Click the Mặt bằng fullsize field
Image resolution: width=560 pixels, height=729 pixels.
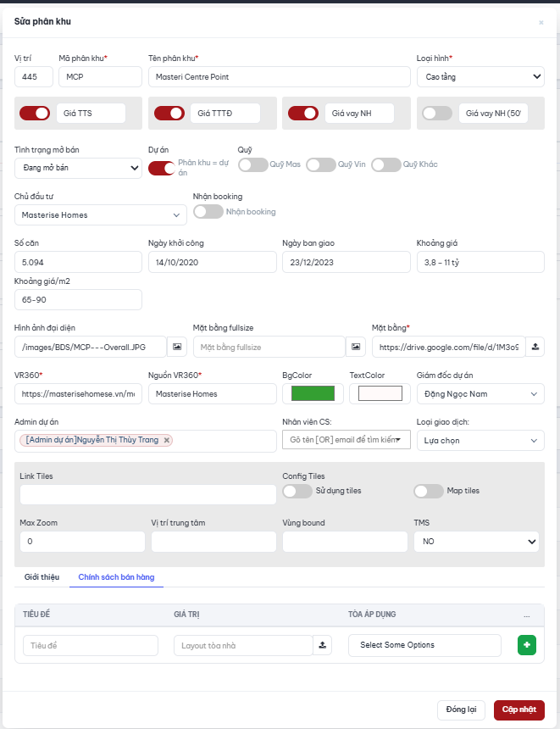coord(269,347)
